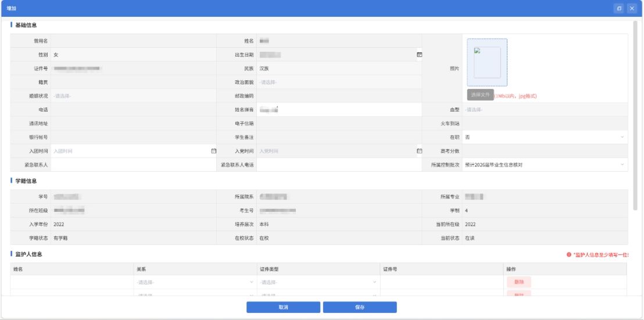The width and height of the screenshot is (644, 320).
Task: Close the 增加 dialog with X icon
Action: [x=632, y=8]
